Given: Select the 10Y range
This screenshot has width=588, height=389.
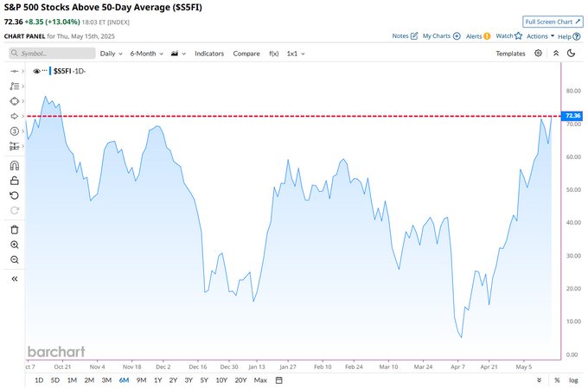Looking at the screenshot, I should (221, 380).
